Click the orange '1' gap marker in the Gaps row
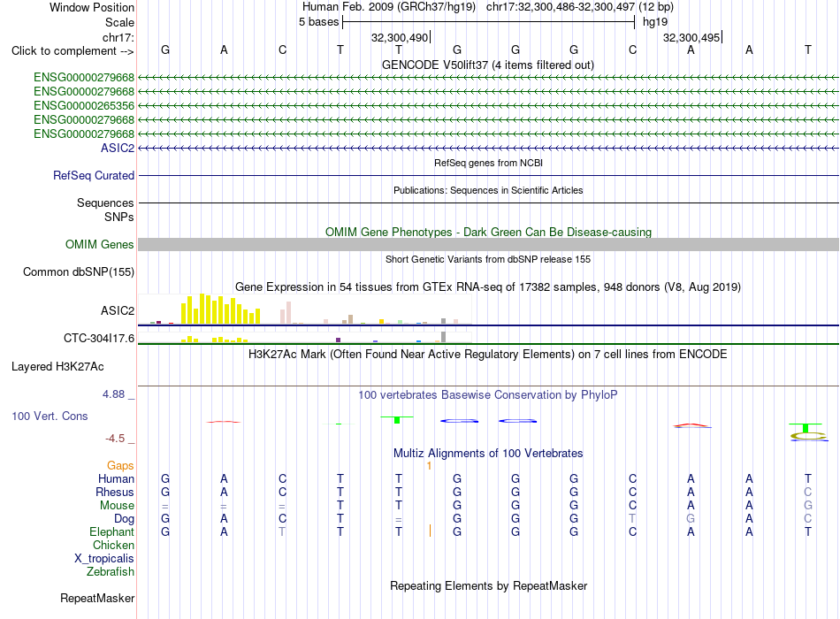 (429, 466)
